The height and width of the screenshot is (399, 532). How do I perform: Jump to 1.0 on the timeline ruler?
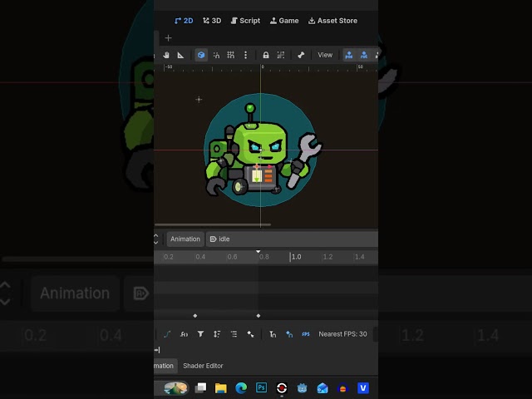(x=296, y=257)
